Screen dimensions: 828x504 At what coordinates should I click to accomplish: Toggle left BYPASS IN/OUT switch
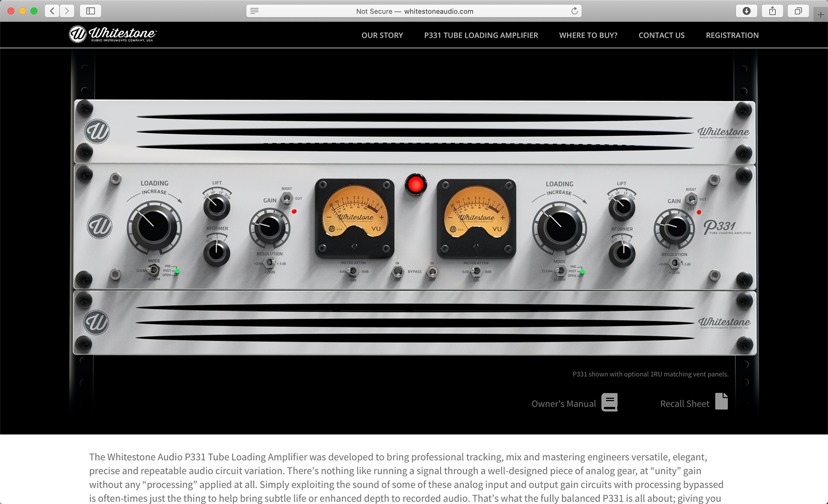pos(398,272)
